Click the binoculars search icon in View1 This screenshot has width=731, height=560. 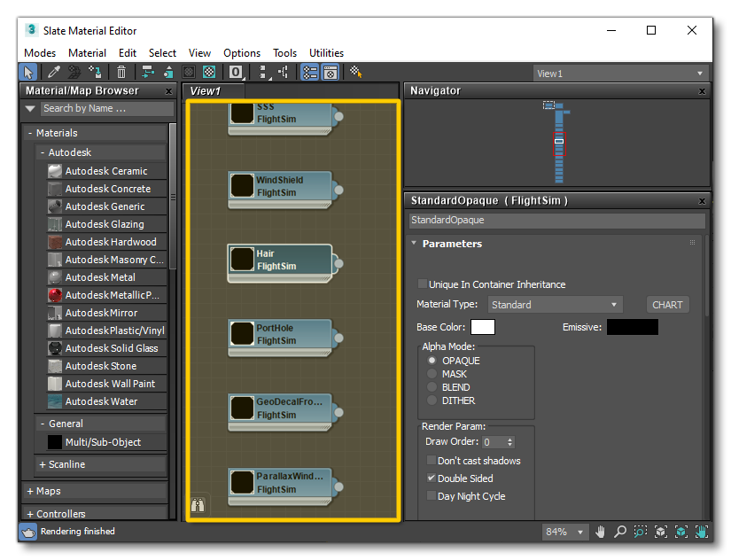point(198,506)
